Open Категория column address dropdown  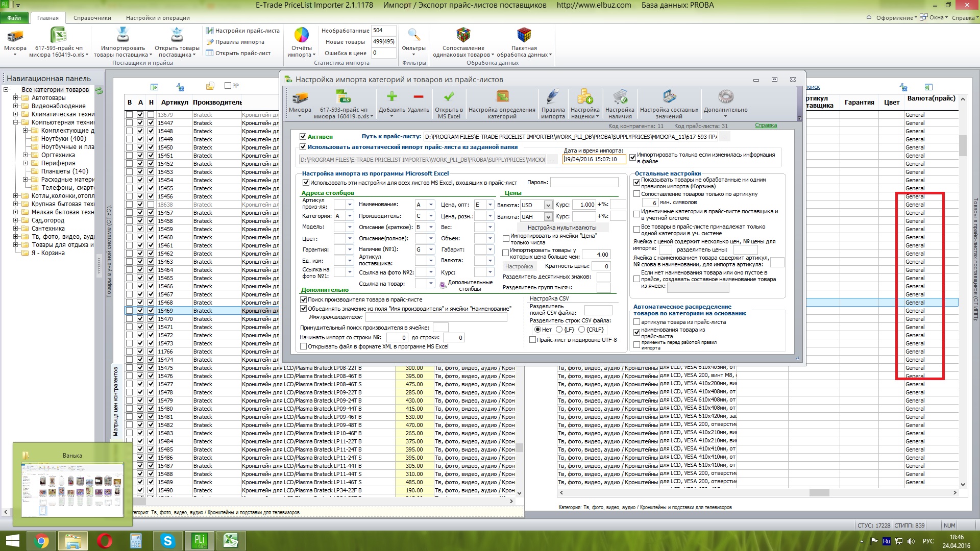point(350,216)
